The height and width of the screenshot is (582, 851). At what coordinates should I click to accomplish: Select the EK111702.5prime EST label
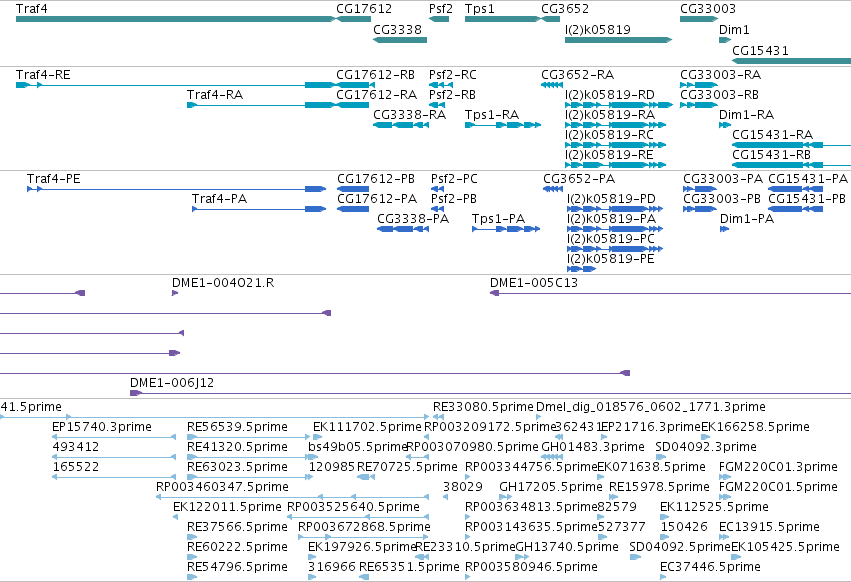click(x=367, y=427)
